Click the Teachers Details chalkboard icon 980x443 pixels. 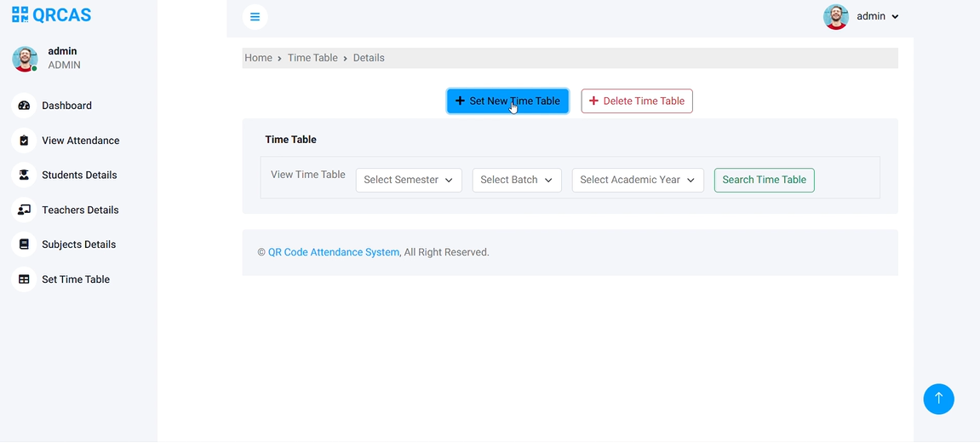point(24,210)
